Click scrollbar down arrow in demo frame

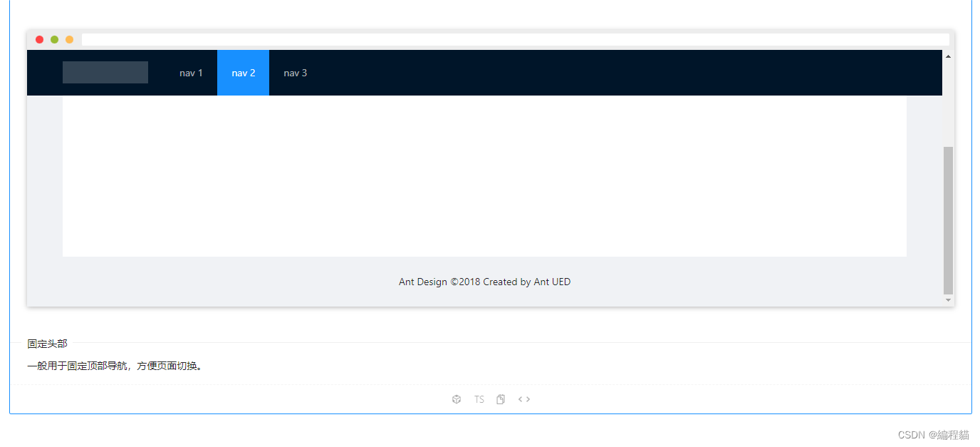pos(948,300)
